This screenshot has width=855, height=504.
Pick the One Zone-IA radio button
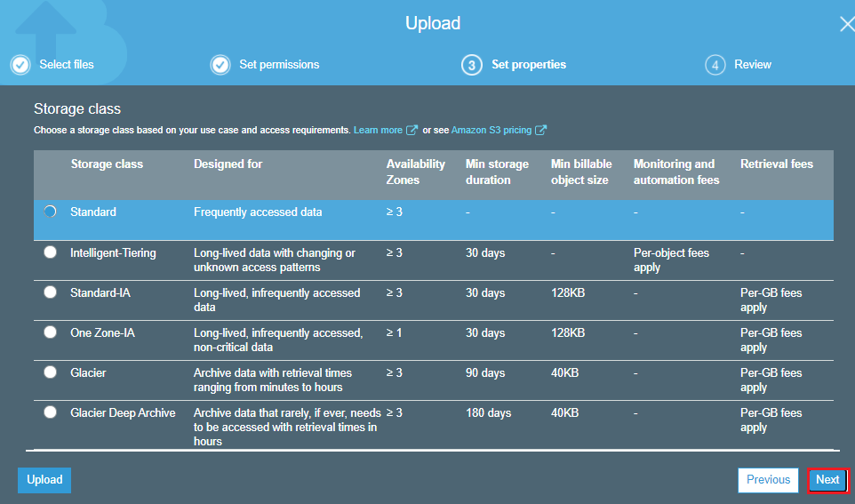[50, 332]
